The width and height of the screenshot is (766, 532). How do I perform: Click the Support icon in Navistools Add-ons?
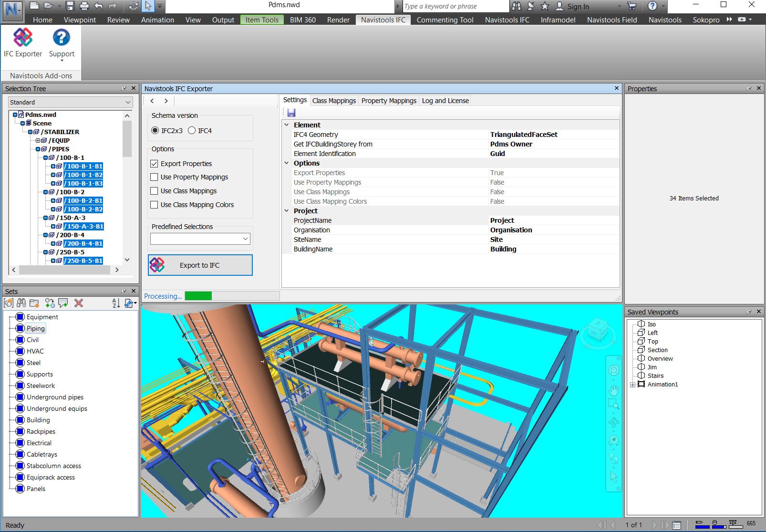point(61,43)
